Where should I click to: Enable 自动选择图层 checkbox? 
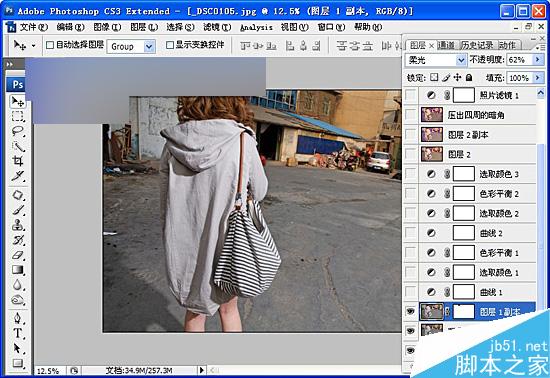point(50,45)
